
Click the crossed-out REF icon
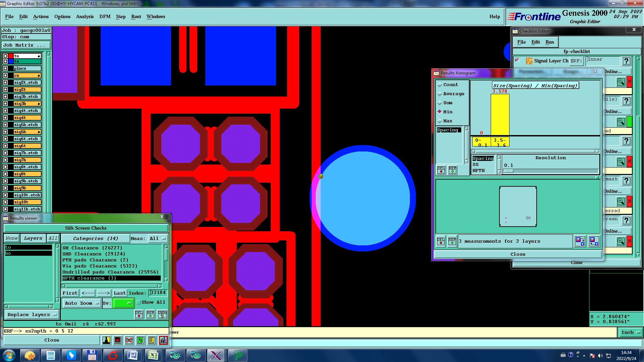129,340
